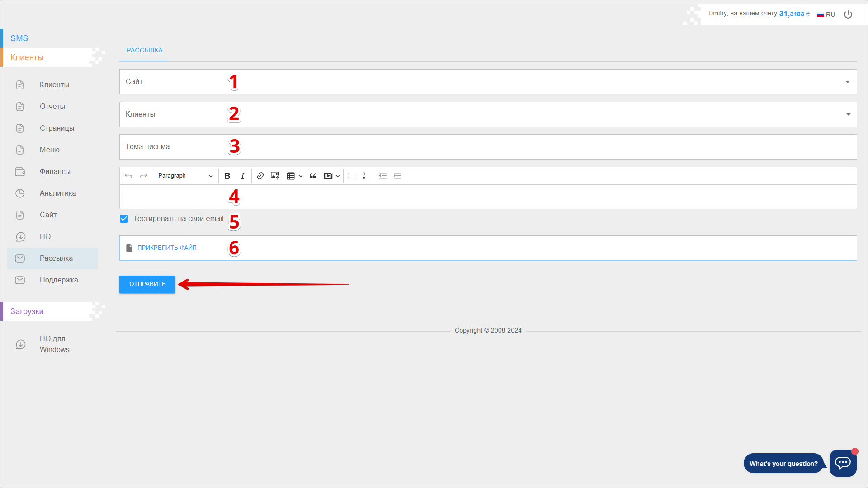Open the insert table dropdown

point(294,176)
